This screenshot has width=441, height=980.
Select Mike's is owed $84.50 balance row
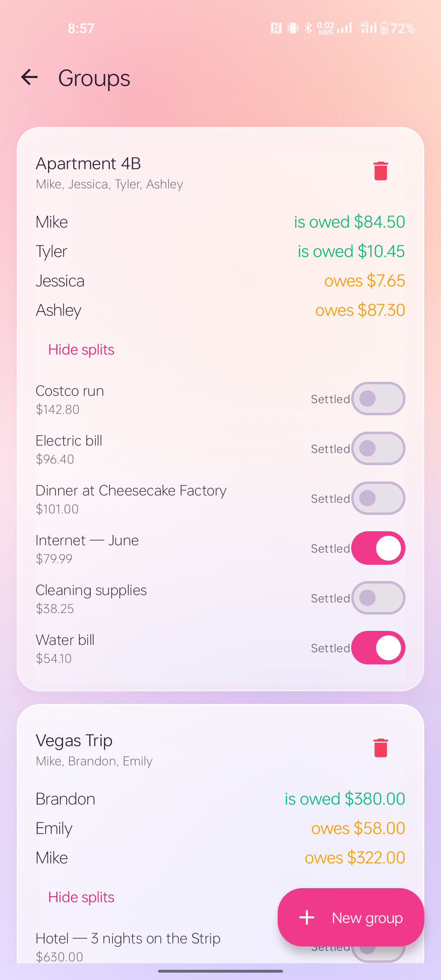pos(220,222)
